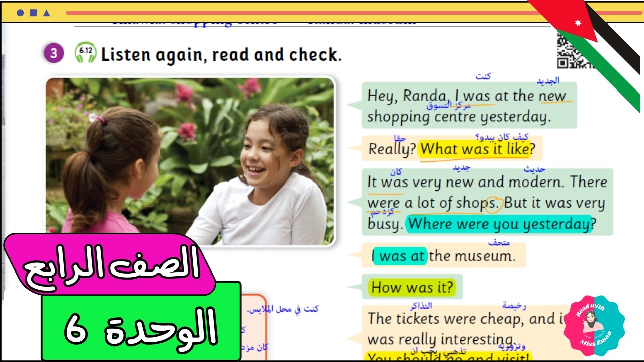
Task: Click the word 'Really?' in the dialogue
Action: pos(391,149)
